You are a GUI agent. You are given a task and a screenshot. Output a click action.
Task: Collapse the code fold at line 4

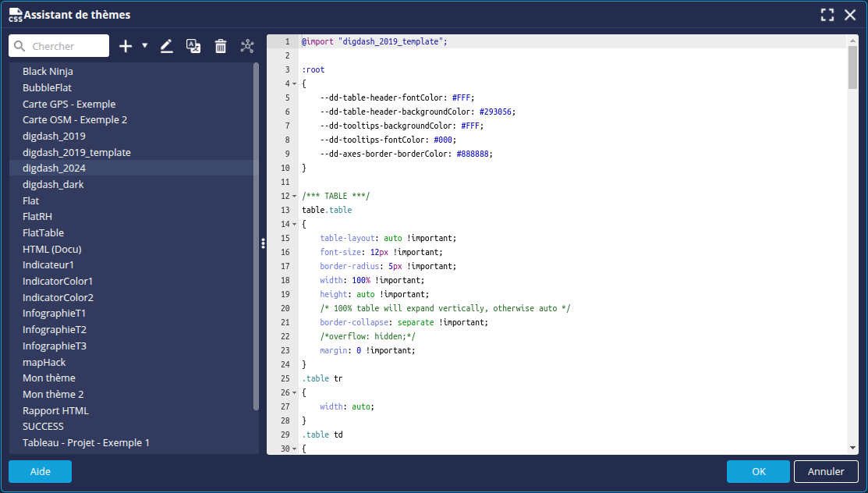click(x=295, y=83)
